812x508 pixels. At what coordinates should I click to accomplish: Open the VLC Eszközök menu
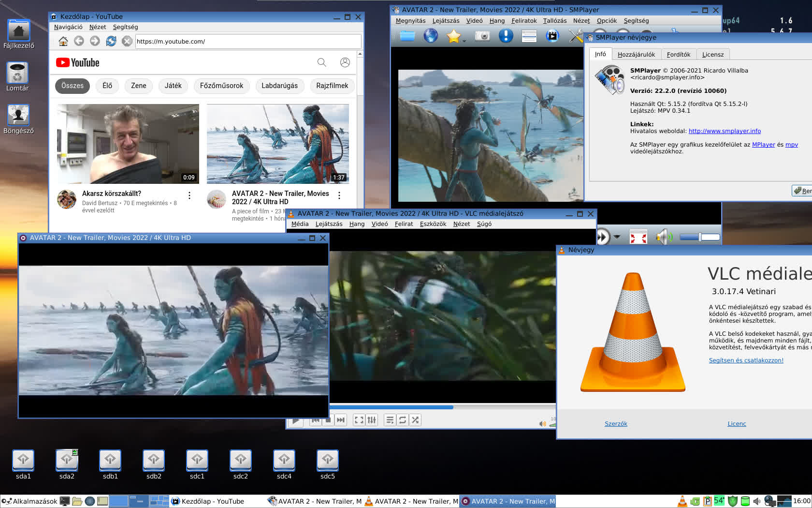(x=433, y=224)
